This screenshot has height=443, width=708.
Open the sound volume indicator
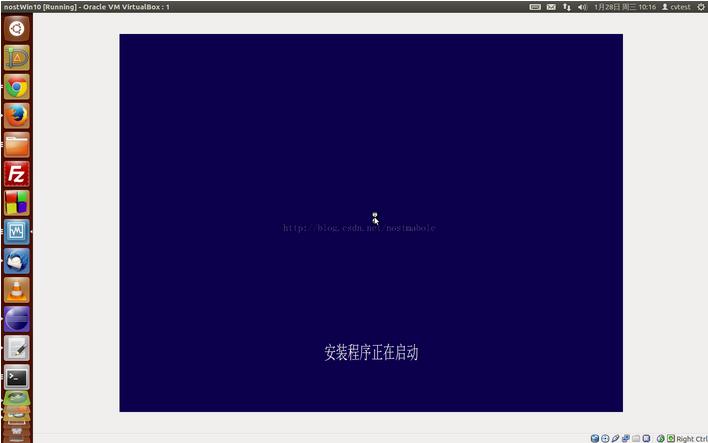click(582, 7)
